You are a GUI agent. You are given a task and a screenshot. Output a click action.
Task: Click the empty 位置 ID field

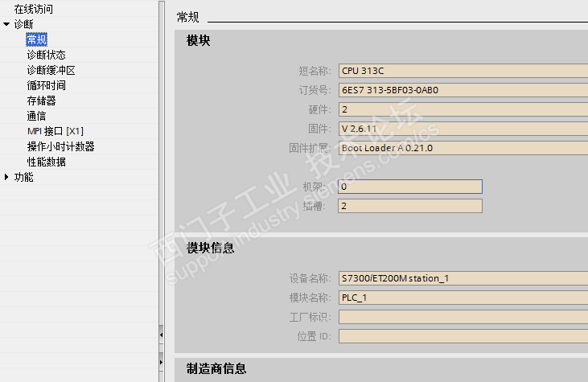pyautogui.click(x=463, y=336)
